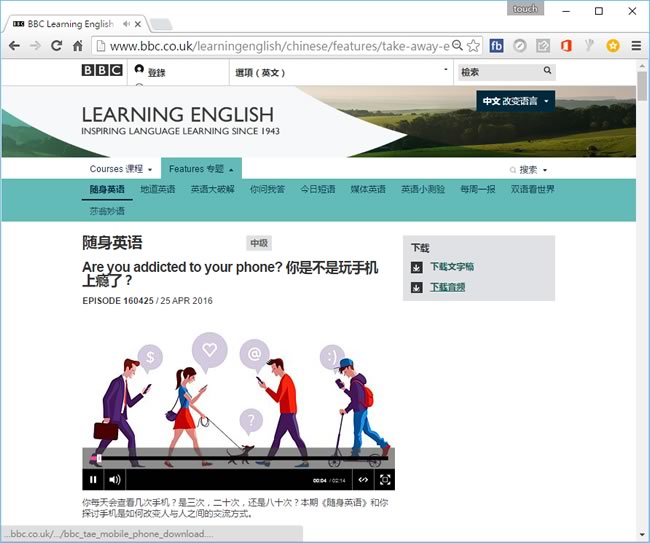Open the Office extension icon

566,46
